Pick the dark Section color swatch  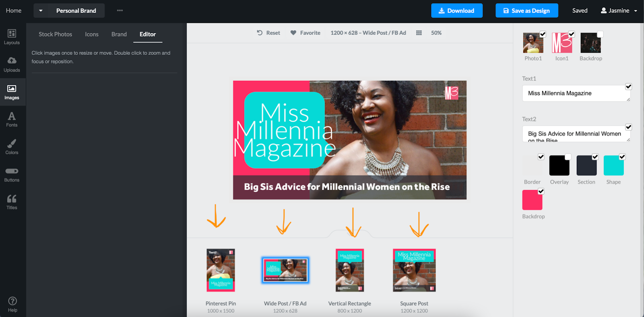[x=586, y=166]
